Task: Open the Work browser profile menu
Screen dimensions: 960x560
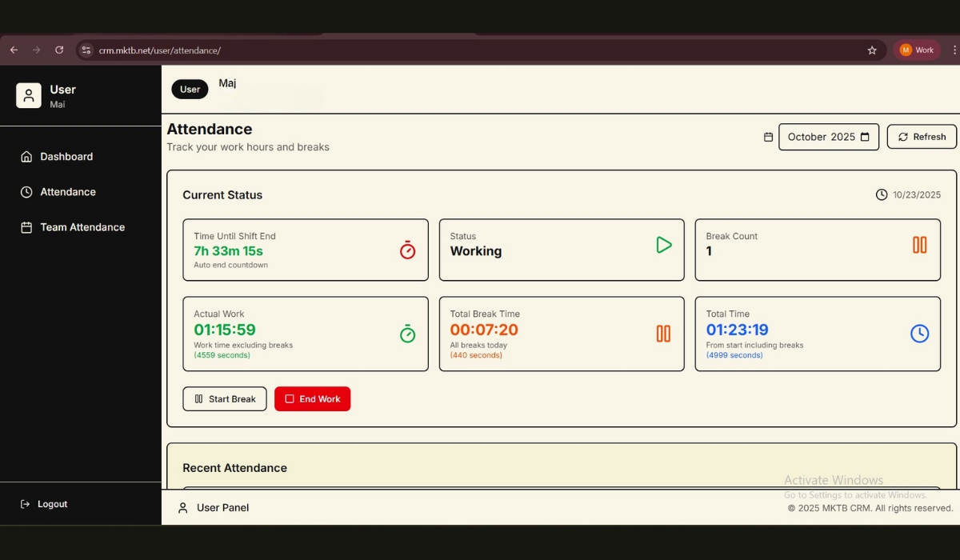Action: (917, 50)
